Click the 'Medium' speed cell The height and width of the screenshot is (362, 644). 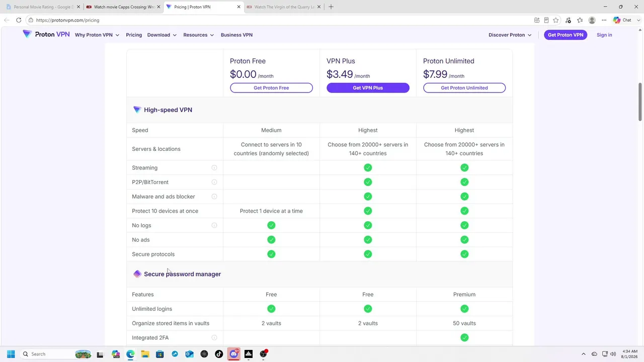tap(271, 130)
